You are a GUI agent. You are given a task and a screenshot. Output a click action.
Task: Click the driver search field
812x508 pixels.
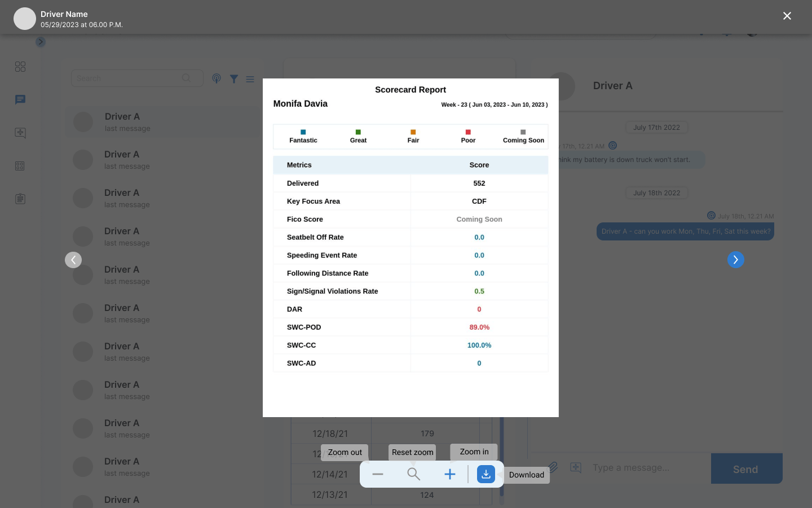point(130,78)
